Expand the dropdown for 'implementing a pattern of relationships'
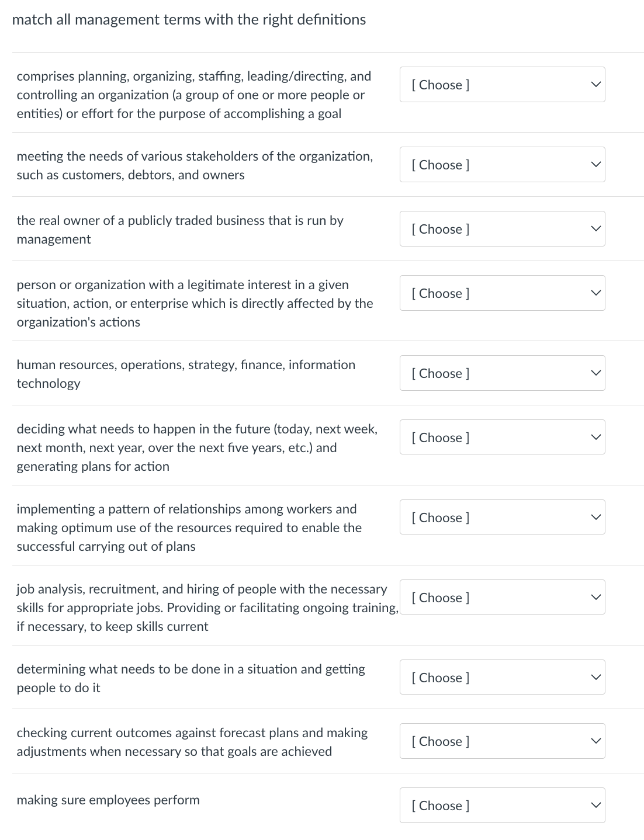The height and width of the screenshot is (840, 644). click(x=502, y=518)
